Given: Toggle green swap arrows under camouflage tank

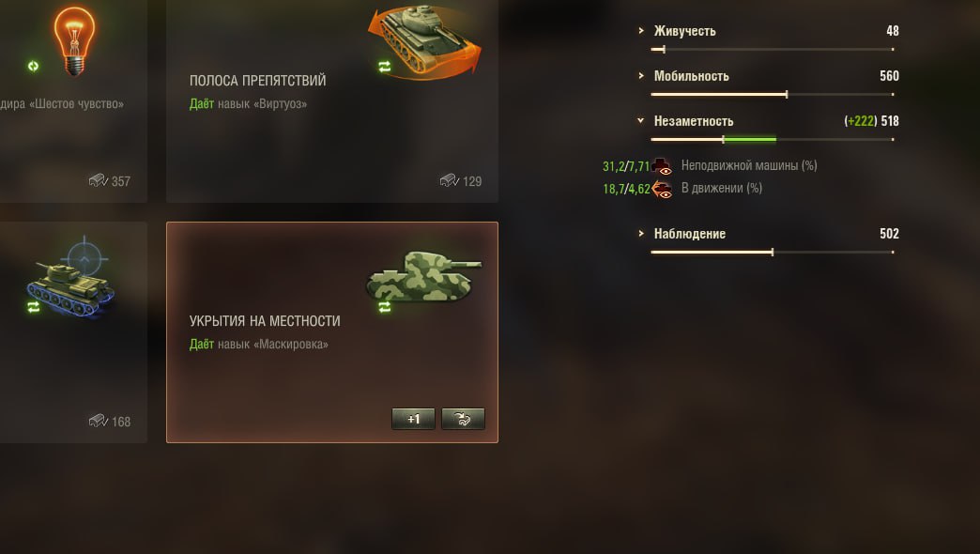Looking at the screenshot, I should [x=384, y=306].
